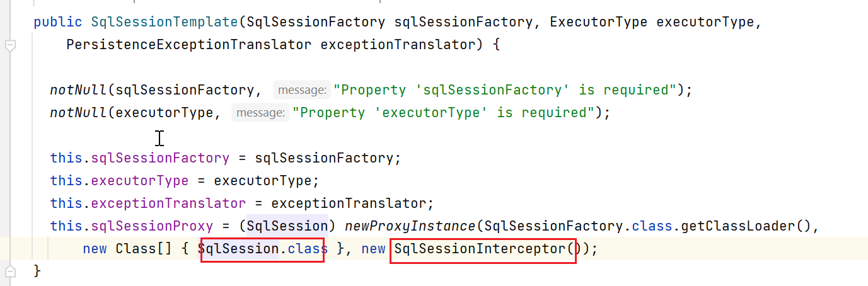Click the second message: inlay hint
This screenshot has height=286, width=868.
pyautogui.click(x=260, y=113)
